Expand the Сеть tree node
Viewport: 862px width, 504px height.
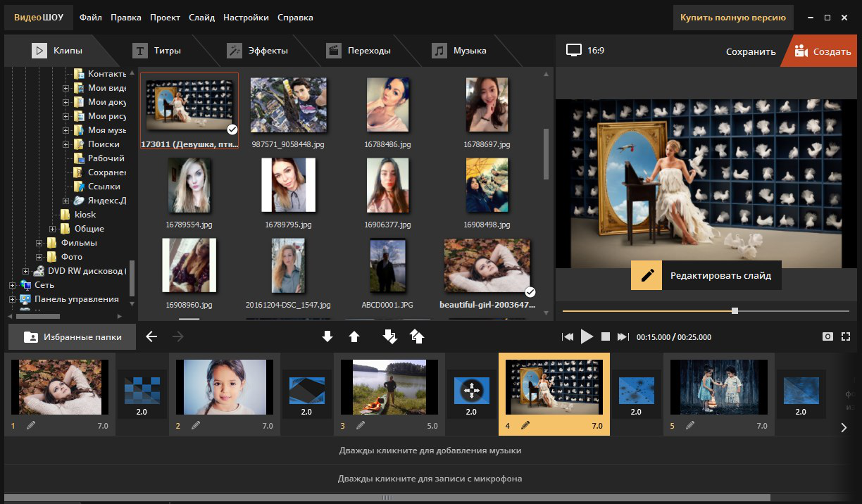pyautogui.click(x=12, y=285)
